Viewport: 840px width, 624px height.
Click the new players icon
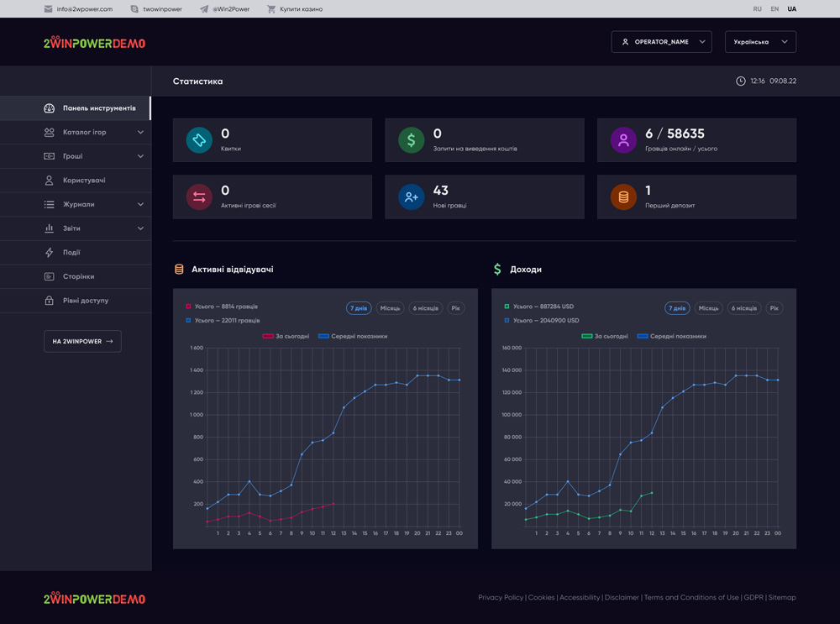tap(411, 197)
